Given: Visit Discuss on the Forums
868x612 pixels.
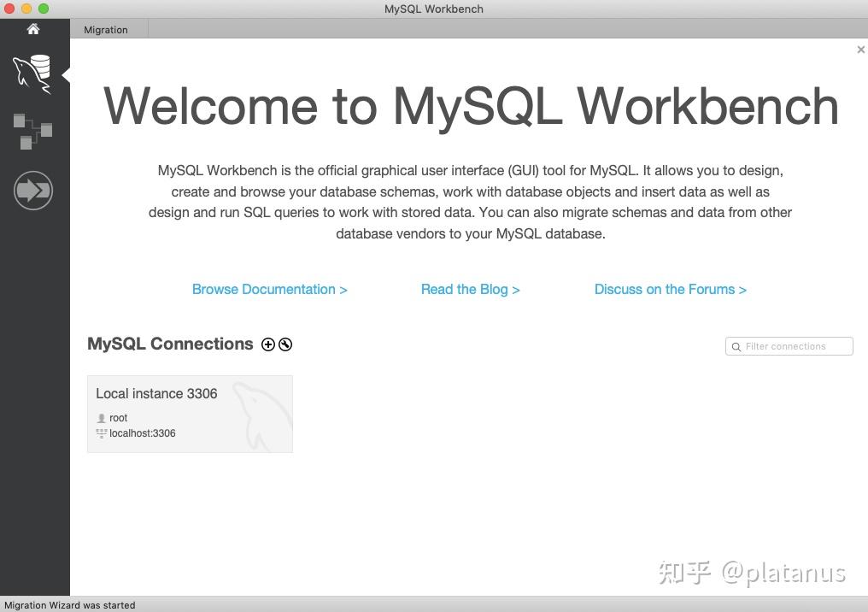Looking at the screenshot, I should [670, 289].
